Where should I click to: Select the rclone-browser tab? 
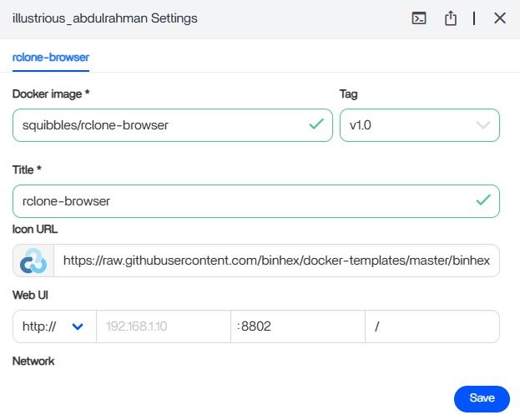51,58
